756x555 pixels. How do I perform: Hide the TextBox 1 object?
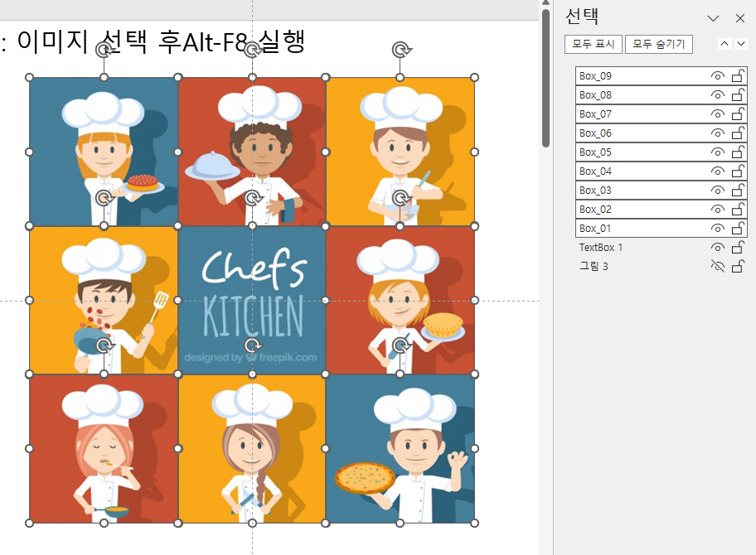point(717,247)
